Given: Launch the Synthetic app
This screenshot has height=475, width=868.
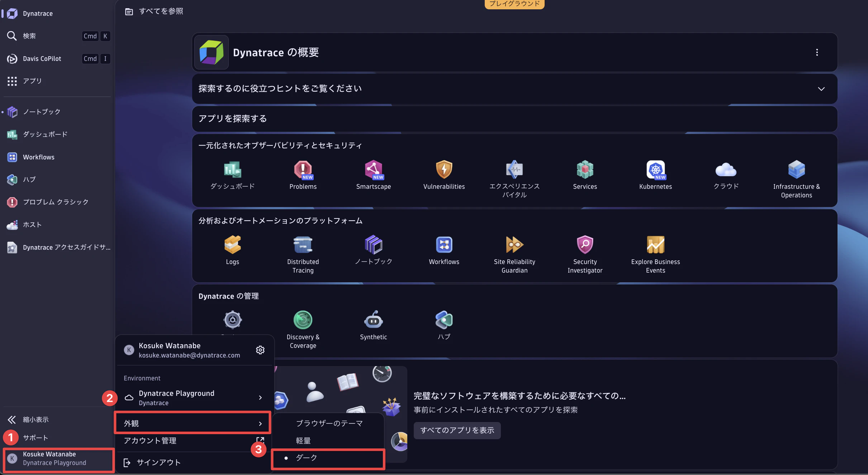Looking at the screenshot, I should tap(373, 325).
